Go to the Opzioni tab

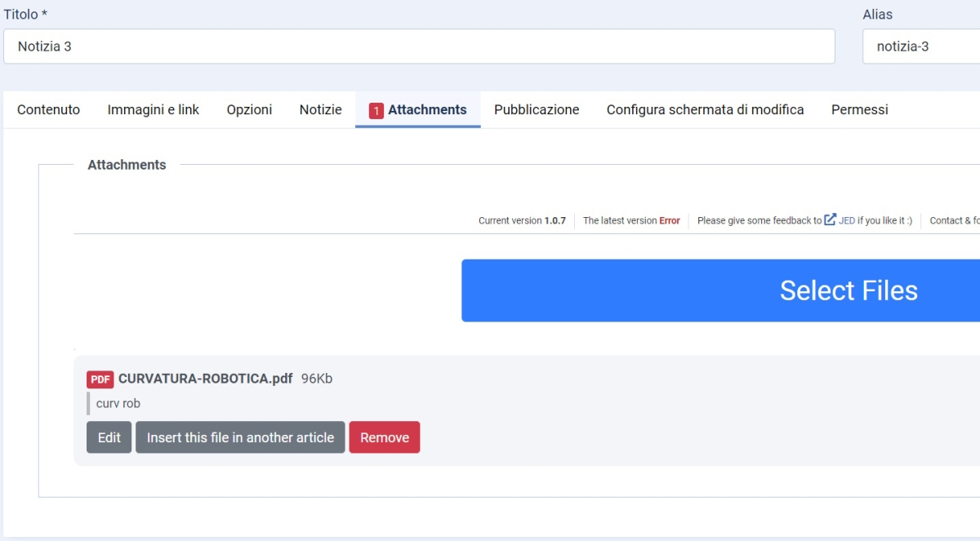coord(249,109)
